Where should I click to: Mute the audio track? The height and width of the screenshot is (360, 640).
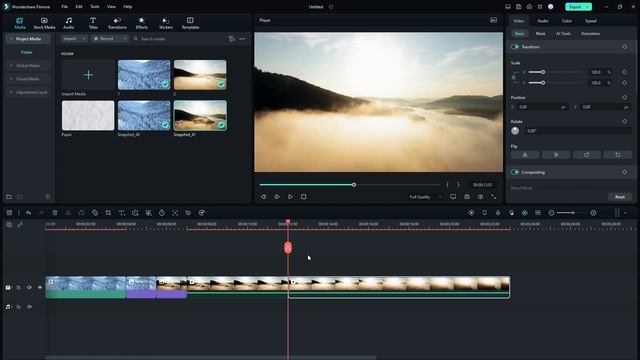click(x=29, y=307)
